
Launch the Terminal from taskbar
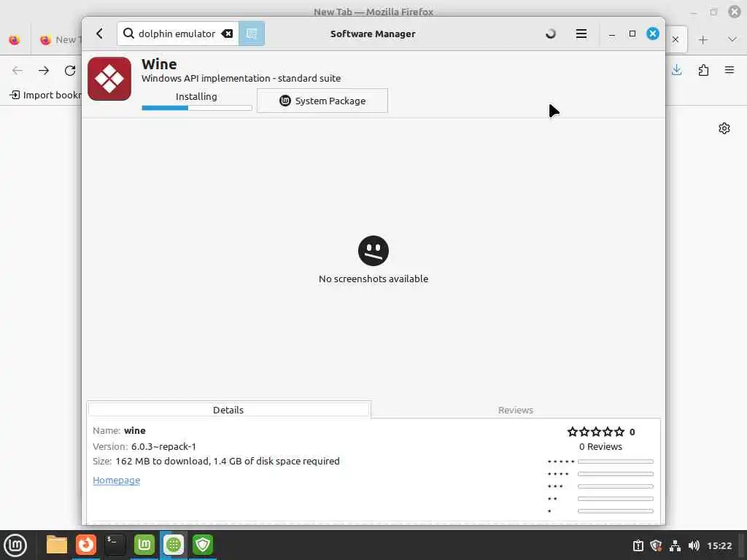coord(115,545)
